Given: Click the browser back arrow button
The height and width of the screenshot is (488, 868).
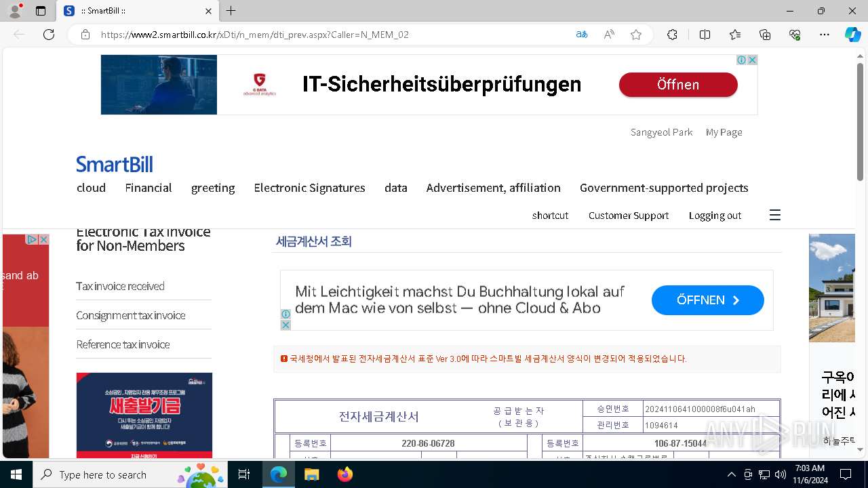Looking at the screenshot, I should 19,35.
